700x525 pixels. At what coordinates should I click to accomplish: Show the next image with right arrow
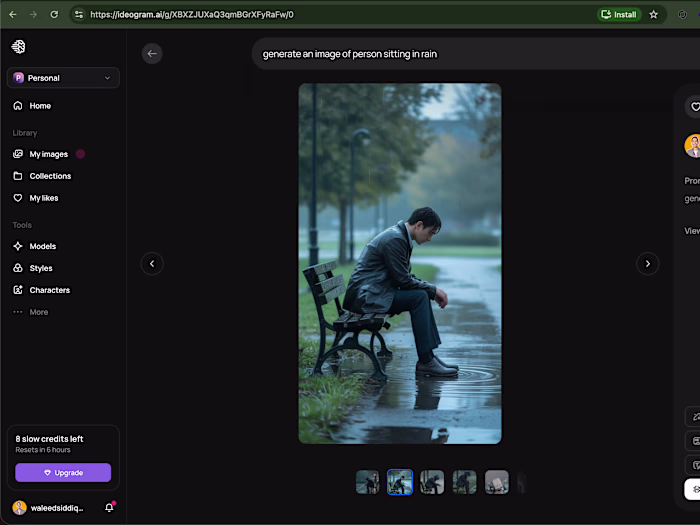pyautogui.click(x=647, y=264)
